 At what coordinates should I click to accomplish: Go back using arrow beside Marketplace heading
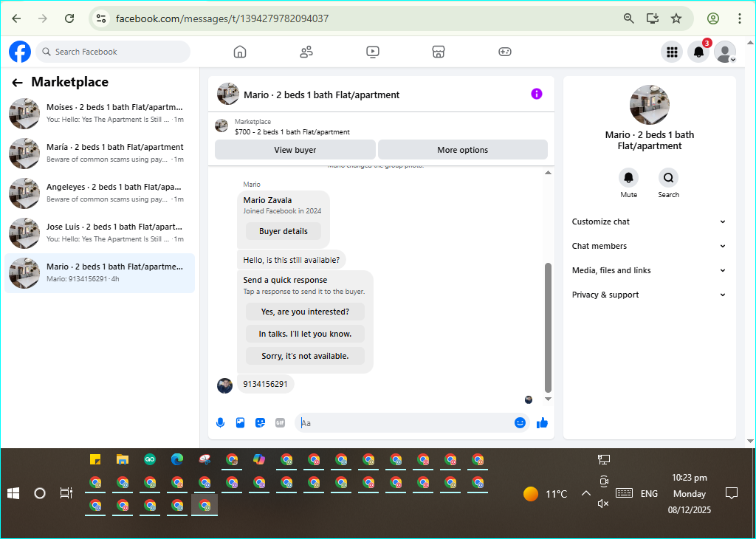(18, 83)
